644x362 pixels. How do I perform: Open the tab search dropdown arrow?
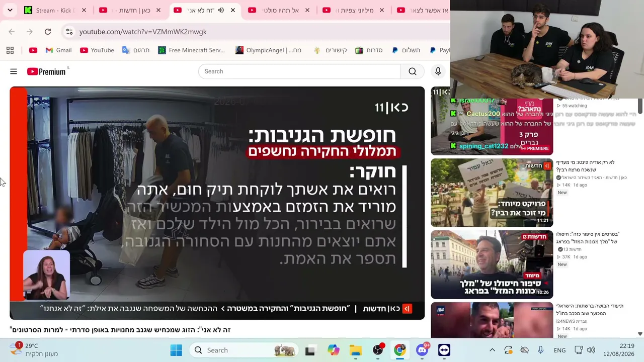[10, 10]
